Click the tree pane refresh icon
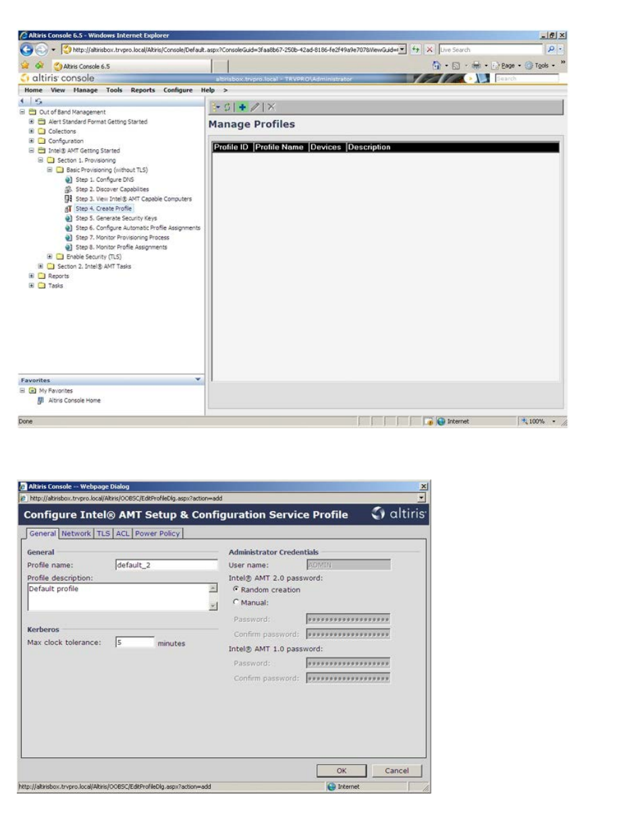The width and height of the screenshot is (644, 834). click(38, 101)
